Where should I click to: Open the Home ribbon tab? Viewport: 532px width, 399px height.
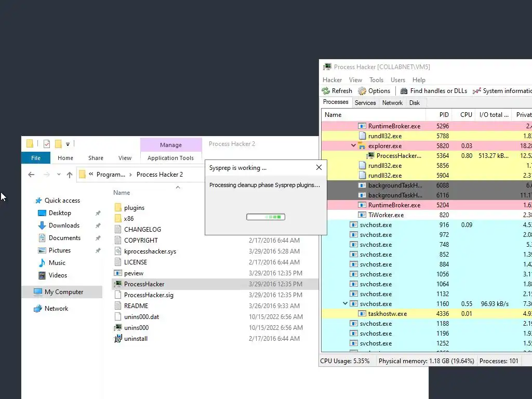(65, 158)
